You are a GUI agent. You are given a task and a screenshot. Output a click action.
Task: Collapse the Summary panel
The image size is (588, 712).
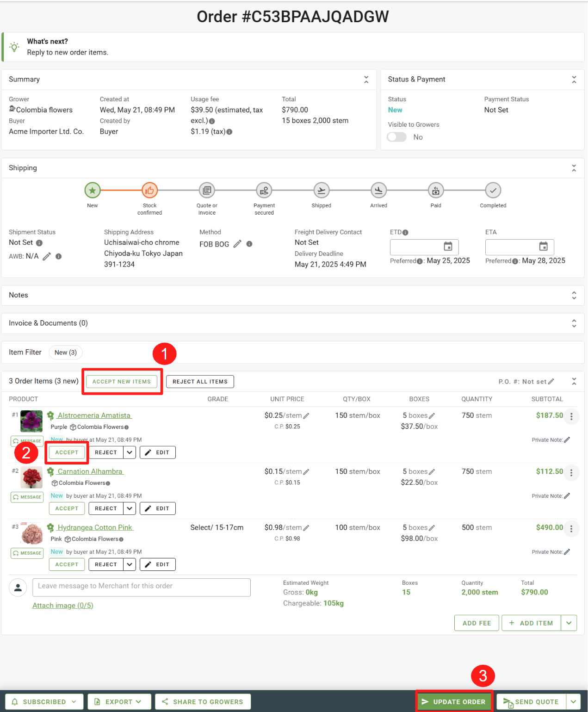tap(366, 80)
